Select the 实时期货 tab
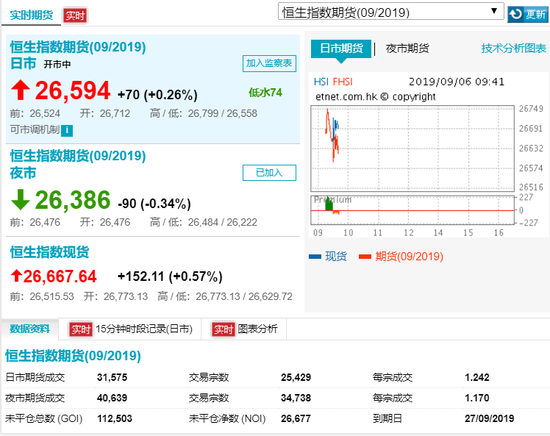This screenshot has height=436, width=550. pos(31,15)
